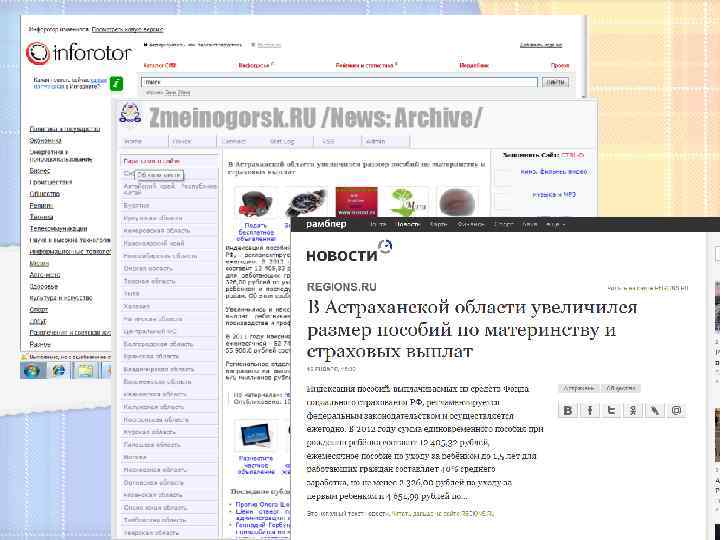Open Финансы in the Rambler top bar
Image resolution: width=720 pixels, height=540 pixels.
[x=470, y=225]
